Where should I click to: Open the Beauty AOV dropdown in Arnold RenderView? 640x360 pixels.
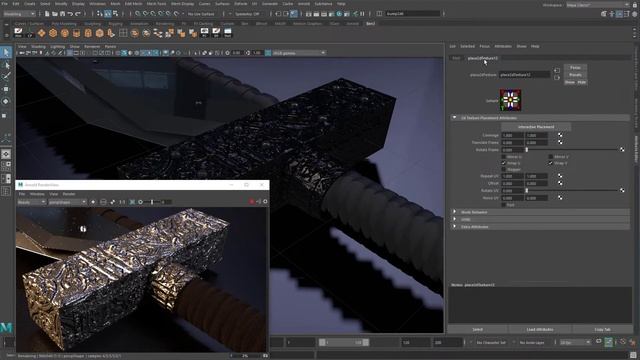coord(31,202)
